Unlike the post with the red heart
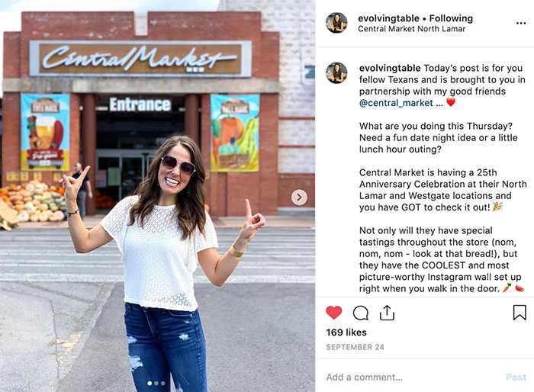534x392 pixels. 334,313
